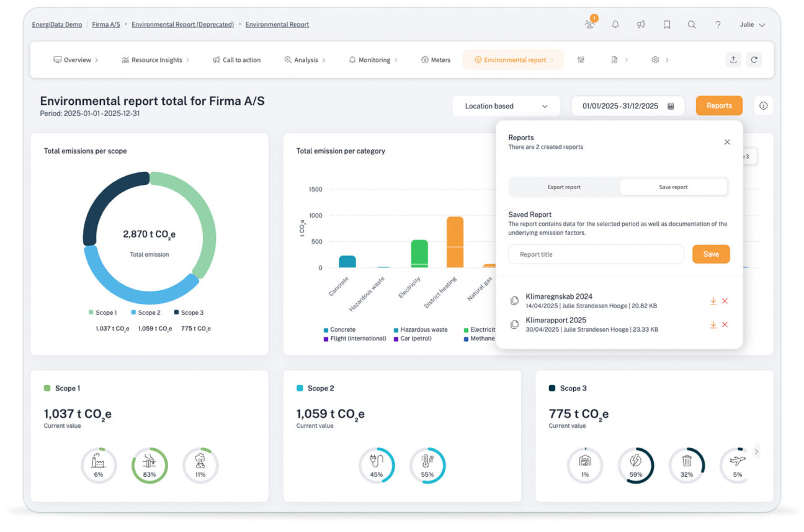804x532 pixels.
Task: Switch to Export report option
Action: (564, 187)
